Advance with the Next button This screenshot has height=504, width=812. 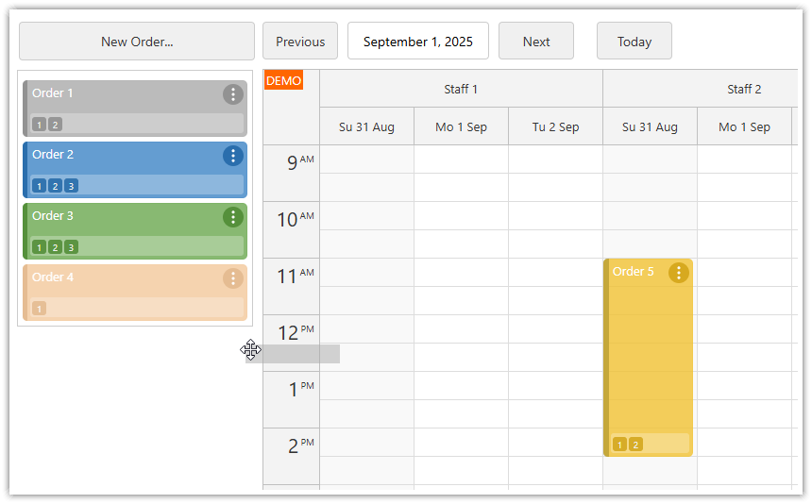tap(536, 42)
